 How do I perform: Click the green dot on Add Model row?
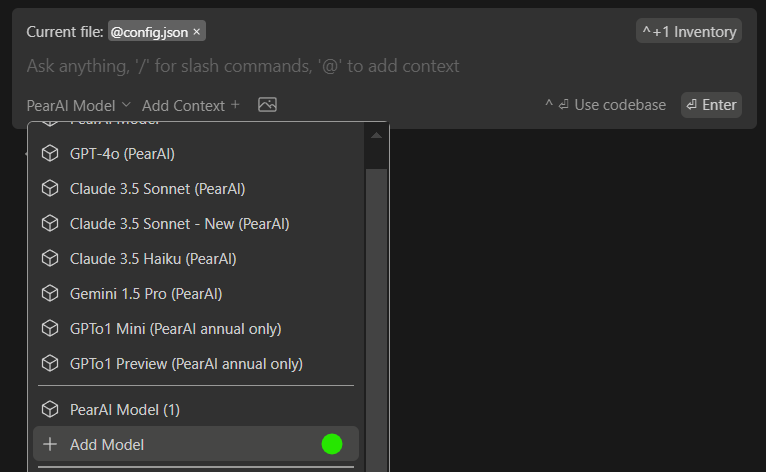coord(332,444)
